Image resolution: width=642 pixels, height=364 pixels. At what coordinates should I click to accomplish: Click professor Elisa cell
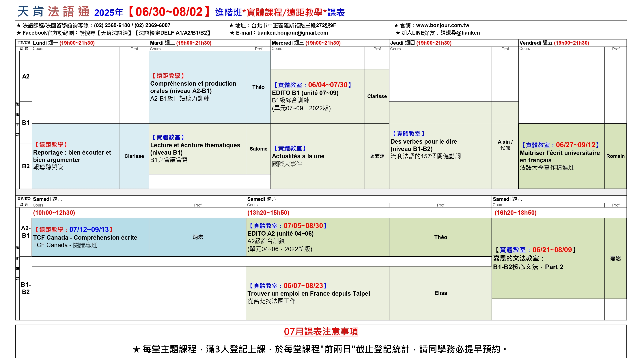pos(441,293)
